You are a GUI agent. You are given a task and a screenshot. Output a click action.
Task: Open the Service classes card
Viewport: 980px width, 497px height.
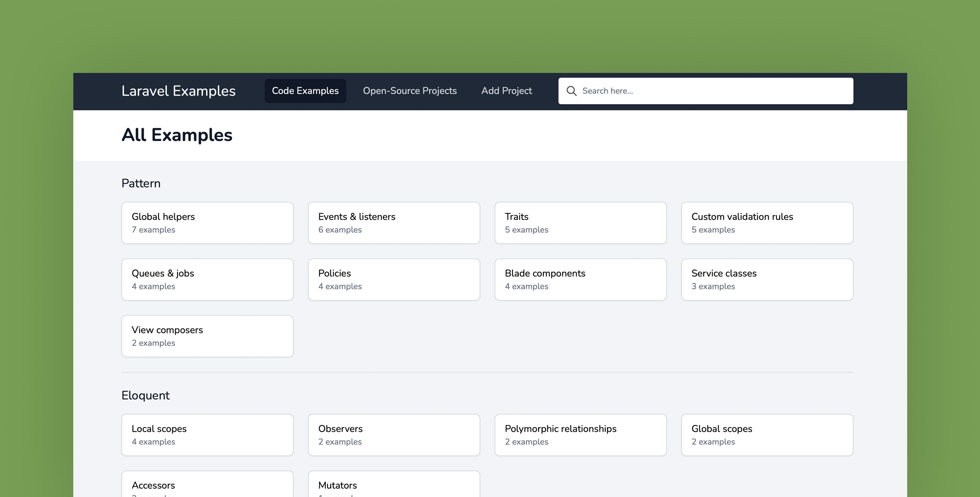click(x=767, y=279)
